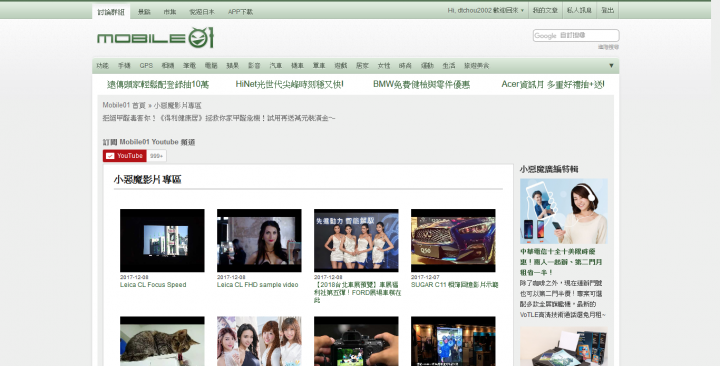
Task: Open the 居家 category
Action: coord(362,66)
